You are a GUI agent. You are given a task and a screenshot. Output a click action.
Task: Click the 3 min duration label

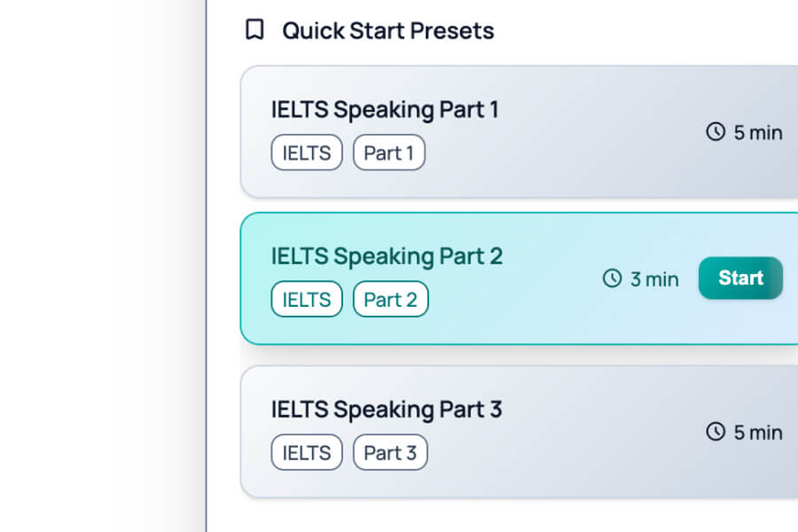tap(654, 279)
